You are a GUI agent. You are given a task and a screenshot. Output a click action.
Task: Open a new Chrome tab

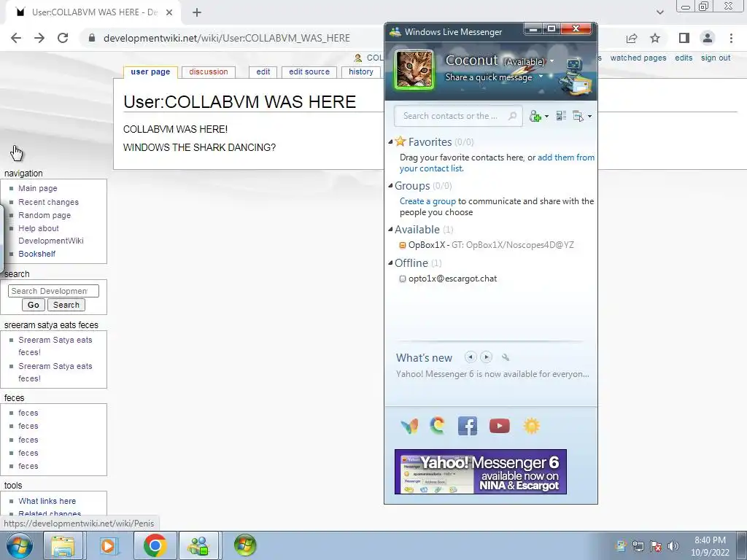click(x=197, y=12)
